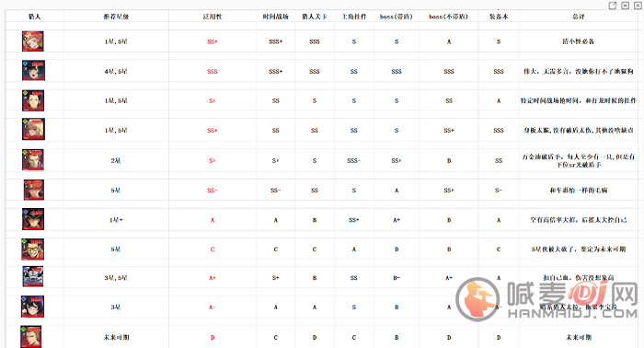Click the restore window icon beside pop-out
The image size is (644, 348).
tap(625, 6)
